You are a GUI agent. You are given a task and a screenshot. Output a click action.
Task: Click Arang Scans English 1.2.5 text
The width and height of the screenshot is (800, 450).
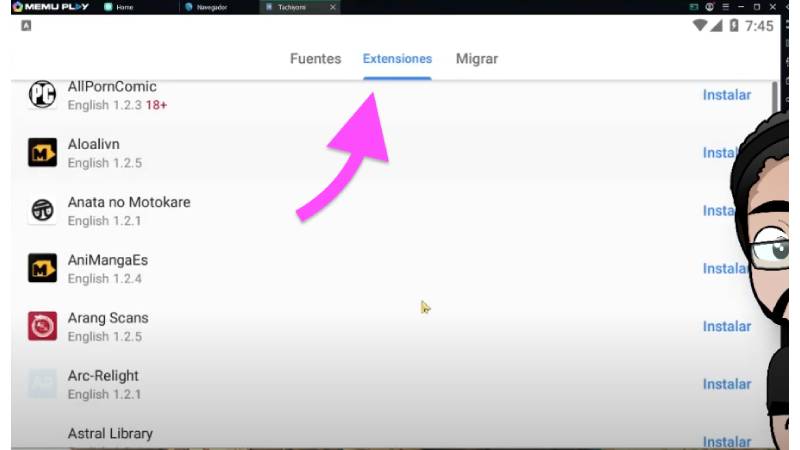pyautogui.click(x=105, y=337)
